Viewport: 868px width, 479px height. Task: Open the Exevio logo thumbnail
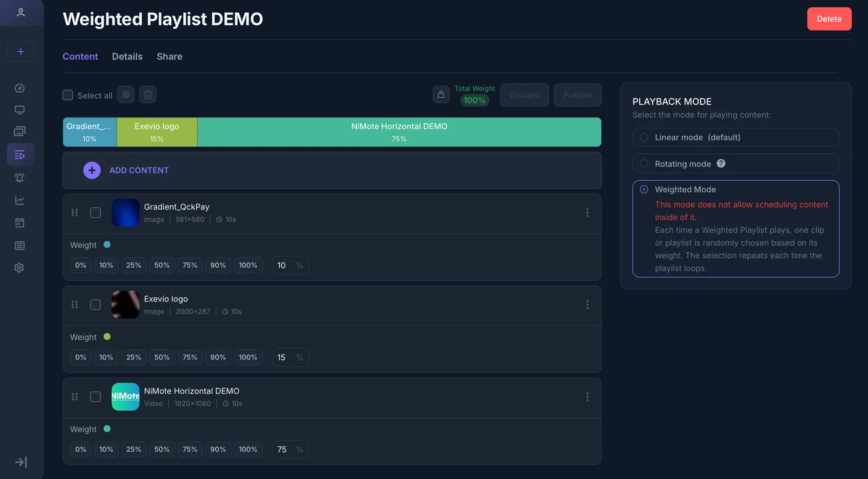point(125,305)
